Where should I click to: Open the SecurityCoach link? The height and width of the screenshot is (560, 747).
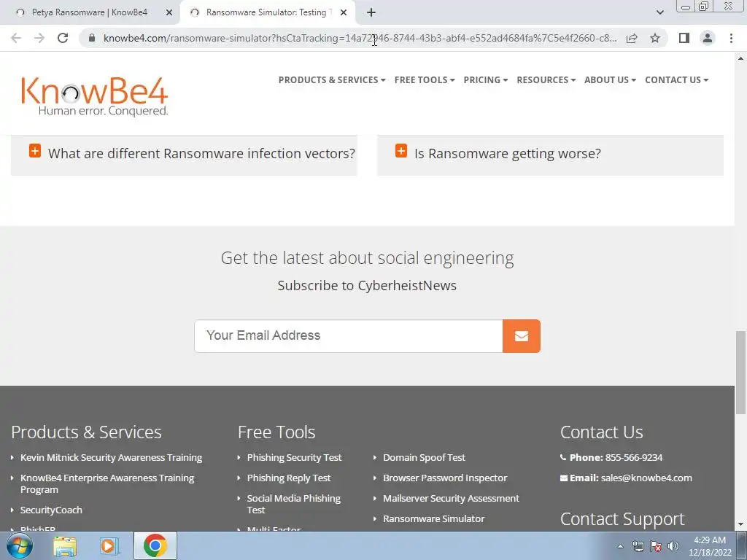pos(51,510)
